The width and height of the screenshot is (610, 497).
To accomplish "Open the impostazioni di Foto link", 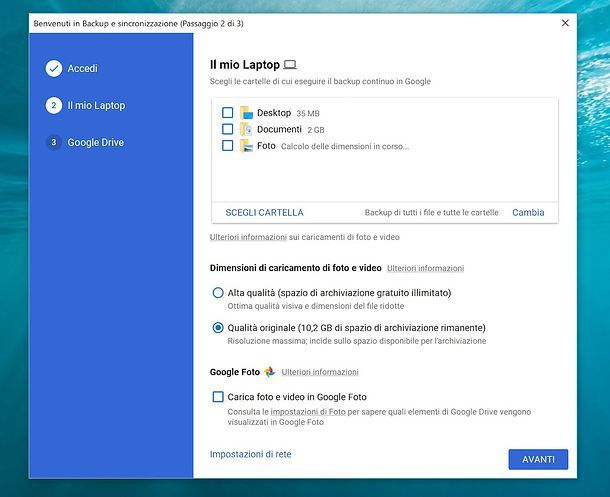I will point(308,412).
